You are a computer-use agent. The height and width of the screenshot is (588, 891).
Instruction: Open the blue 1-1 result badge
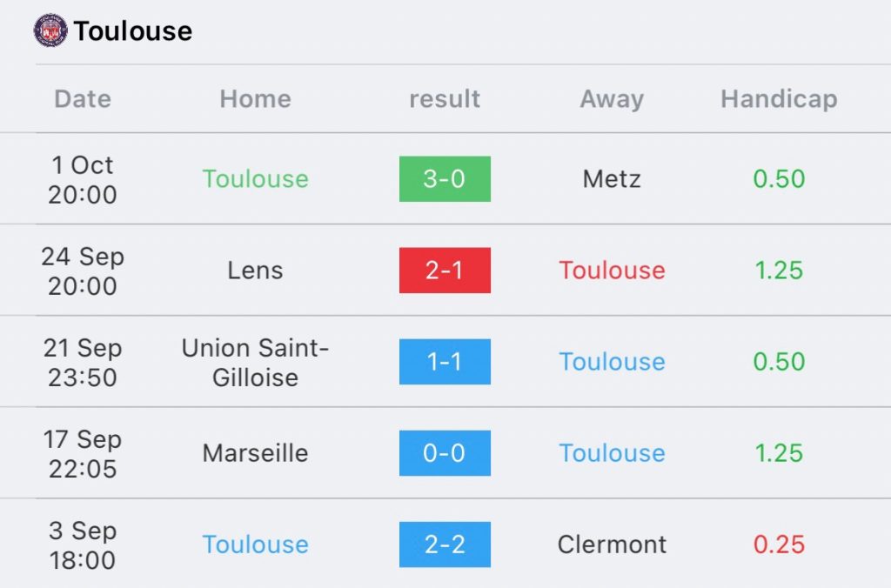coord(445,362)
